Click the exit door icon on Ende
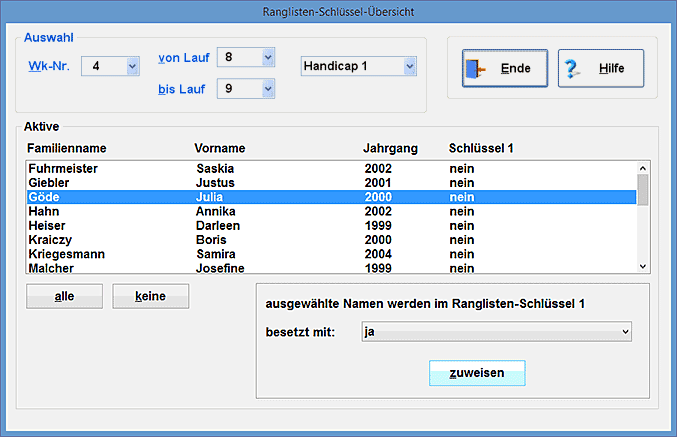Screen dimensions: 677x437 coord(476,69)
